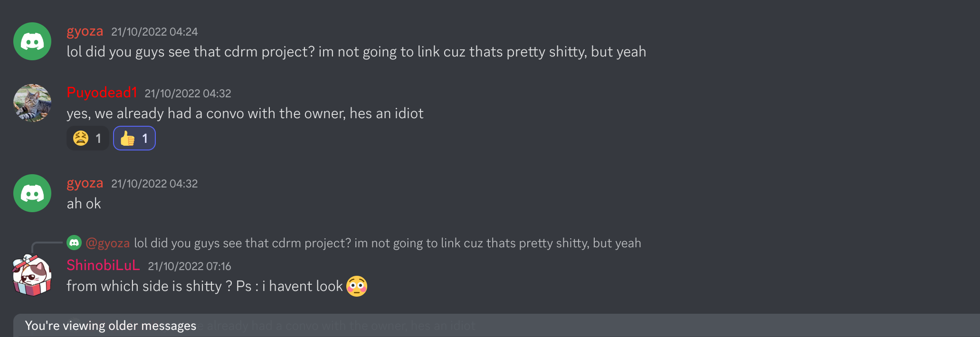Click ShinobiLuL's cat avatar with gift box
The height and width of the screenshot is (337, 980).
coord(32,275)
